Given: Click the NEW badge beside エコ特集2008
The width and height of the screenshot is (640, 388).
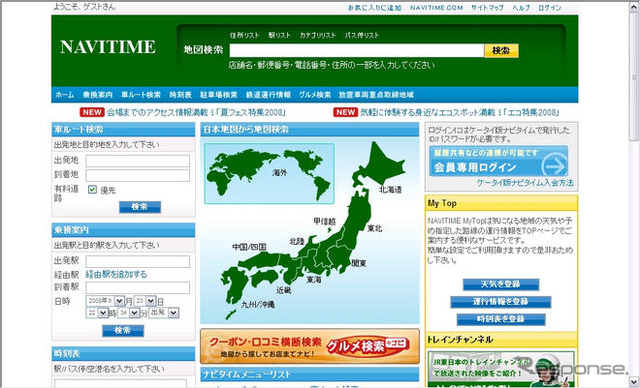Looking at the screenshot, I should click(345, 112).
